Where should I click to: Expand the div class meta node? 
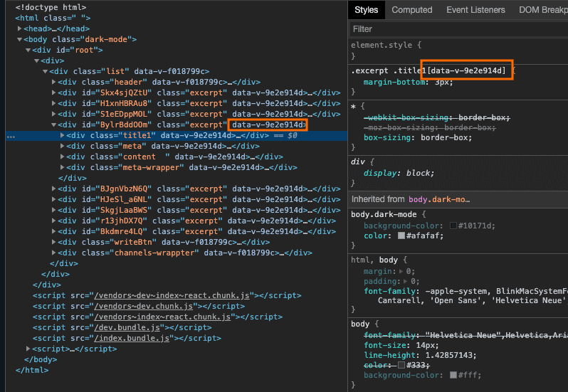63,146
